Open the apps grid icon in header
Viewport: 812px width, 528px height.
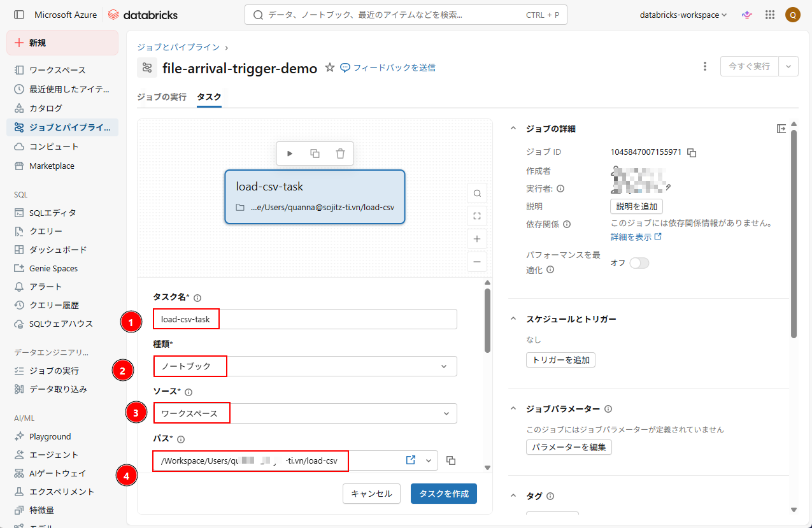click(x=770, y=15)
